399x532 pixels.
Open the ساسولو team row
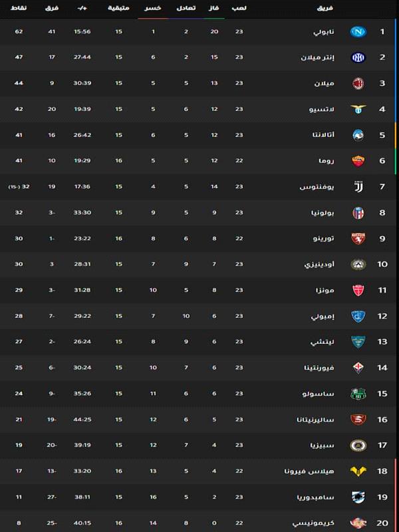(199, 394)
